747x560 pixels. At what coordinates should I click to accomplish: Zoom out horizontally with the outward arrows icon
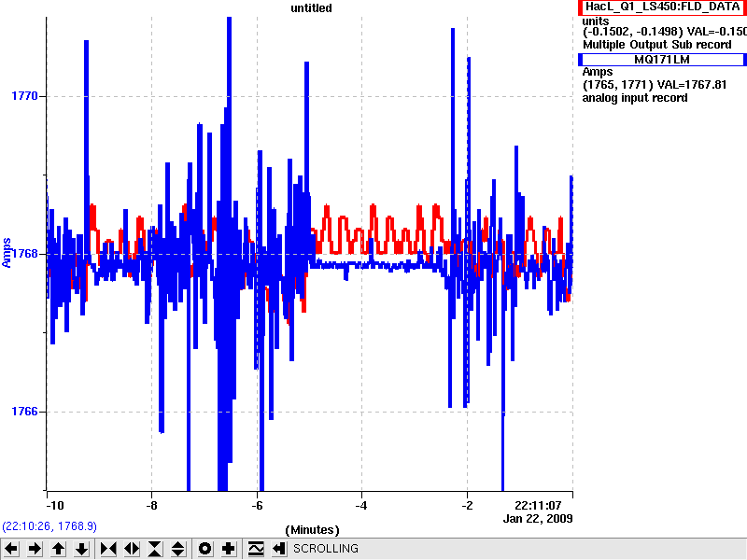[x=132, y=549]
